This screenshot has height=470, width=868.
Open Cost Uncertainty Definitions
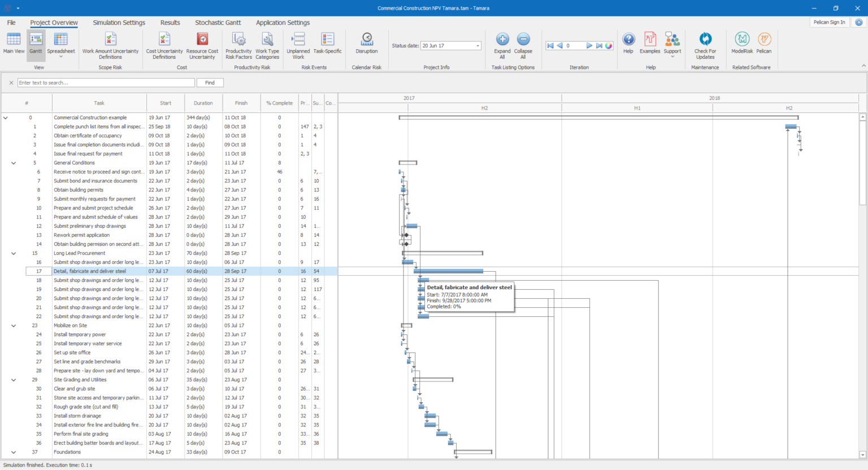(164, 45)
